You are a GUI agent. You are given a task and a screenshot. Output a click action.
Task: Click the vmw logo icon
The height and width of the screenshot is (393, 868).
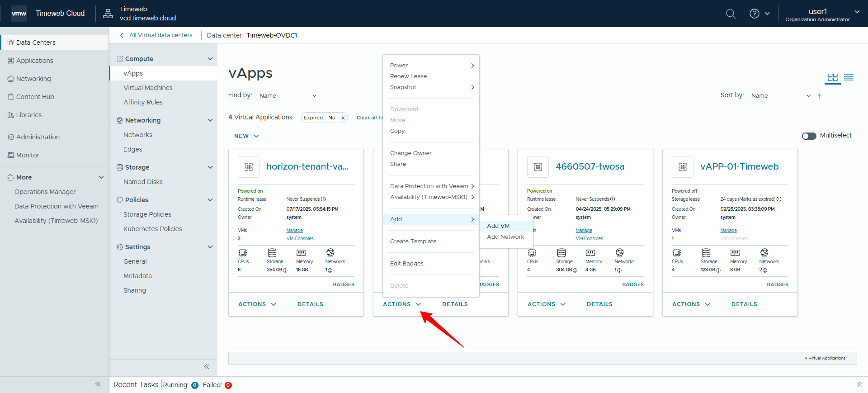tap(19, 14)
